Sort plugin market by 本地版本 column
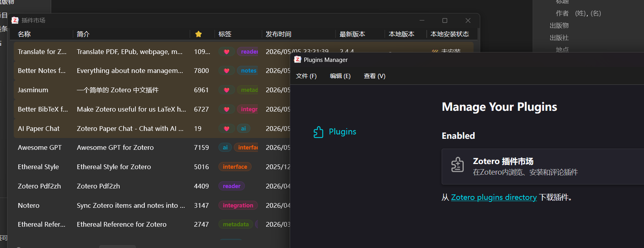Viewport: 644px width, 248px height. pos(402,34)
